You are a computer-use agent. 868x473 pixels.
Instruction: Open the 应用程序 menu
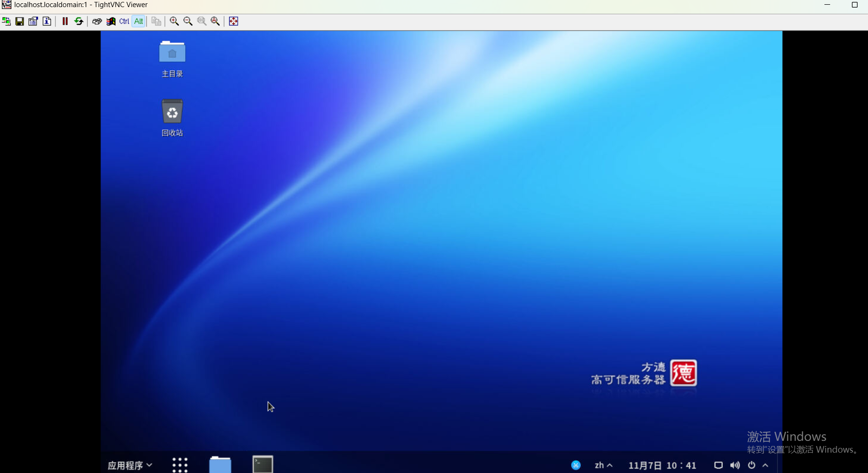pyautogui.click(x=129, y=465)
